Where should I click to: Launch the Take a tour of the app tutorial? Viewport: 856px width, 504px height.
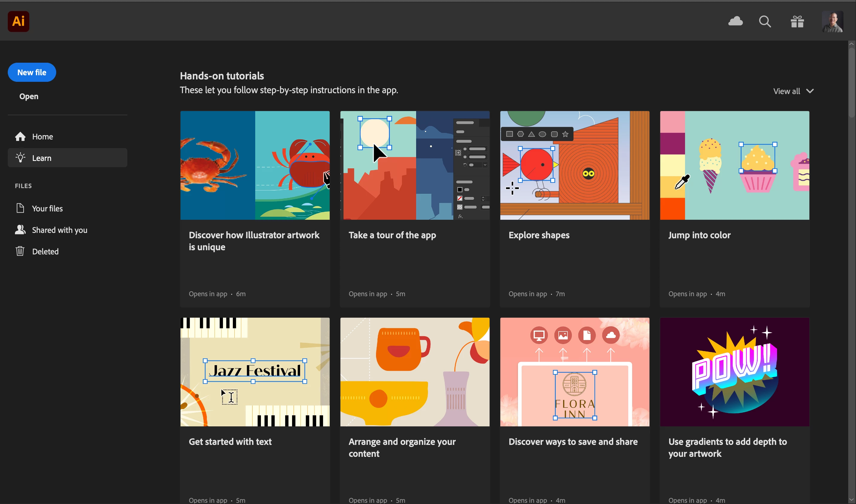(x=415, y=165)
